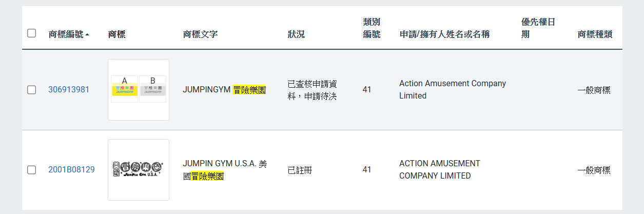Viewport: 644px width, 214px height.
Task: Click the 優先權日期 column header
Action: click(538, 28)
